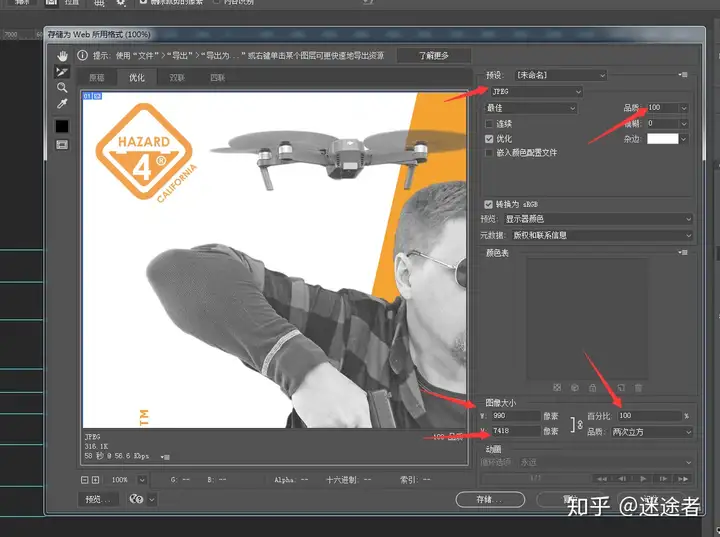Uncheck the 优化 optimized checkbox
This screenshot has width=720, height=537.
tap(489, 139)
